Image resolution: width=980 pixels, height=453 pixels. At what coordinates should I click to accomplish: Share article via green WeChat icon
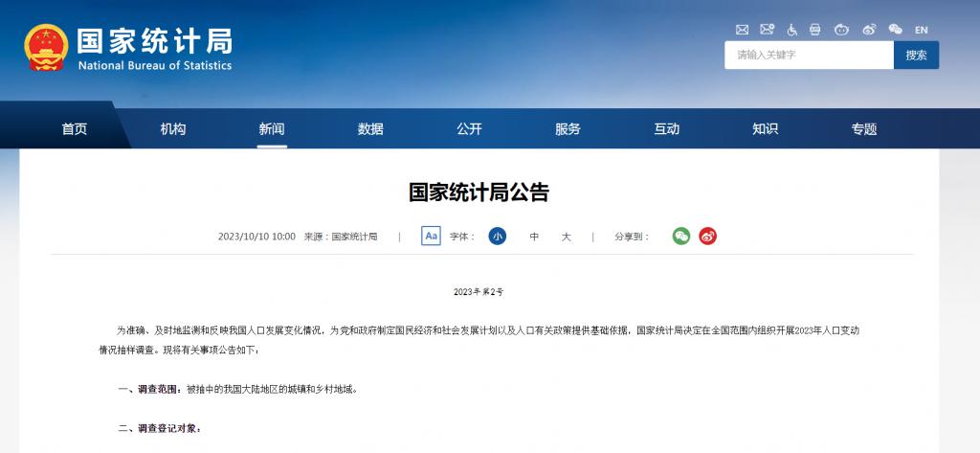pos(681,236)
